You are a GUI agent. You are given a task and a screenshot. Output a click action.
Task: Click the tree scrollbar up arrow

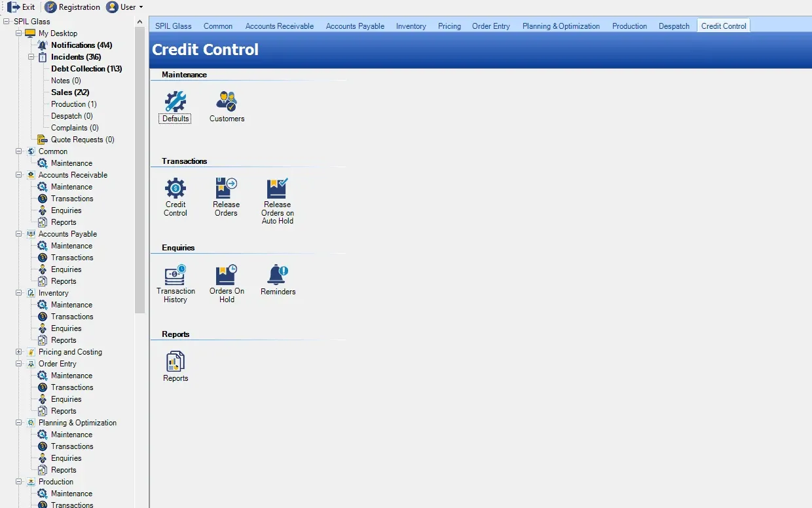139,22
